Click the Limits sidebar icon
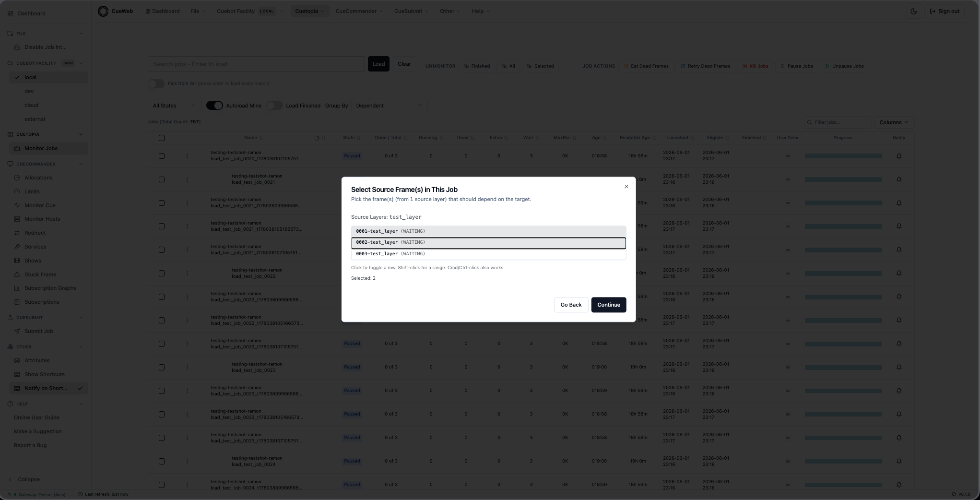This screenshot has height=500, width=980. pos(17,191)
